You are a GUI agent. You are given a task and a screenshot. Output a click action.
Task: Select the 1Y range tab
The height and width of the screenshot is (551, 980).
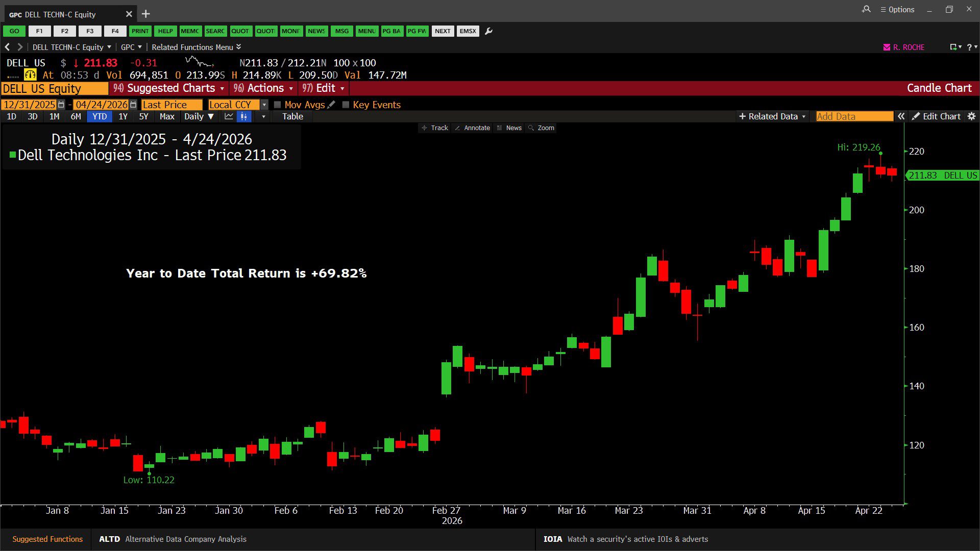pyautogui.click(x=122, y=116)
